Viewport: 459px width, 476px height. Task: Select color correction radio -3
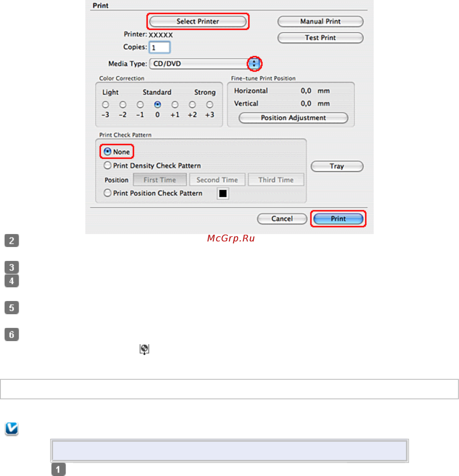[105, 105]
